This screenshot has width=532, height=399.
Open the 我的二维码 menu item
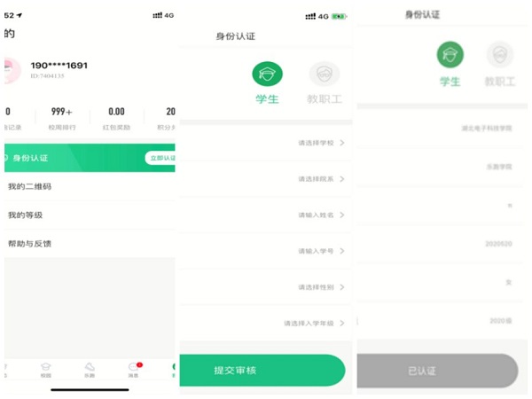tap(90, 186)
